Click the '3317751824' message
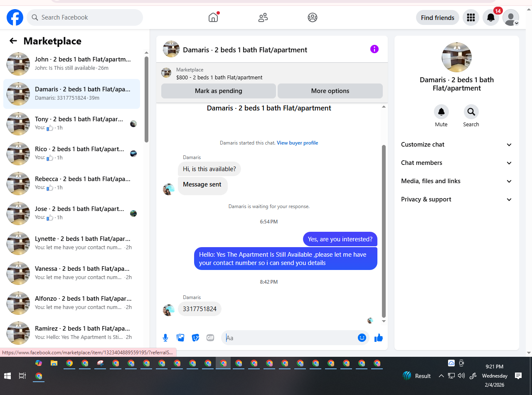Viewport: 532px width, 395px height. pos(199,309)
